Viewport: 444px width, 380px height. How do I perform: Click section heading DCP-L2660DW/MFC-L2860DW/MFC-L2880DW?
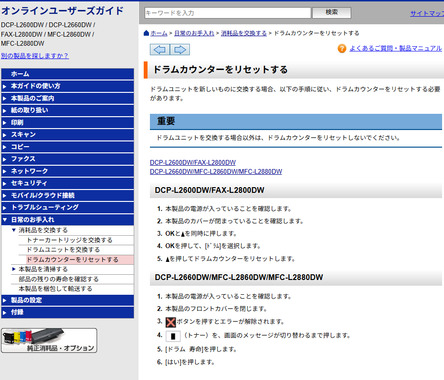(239, 277)
